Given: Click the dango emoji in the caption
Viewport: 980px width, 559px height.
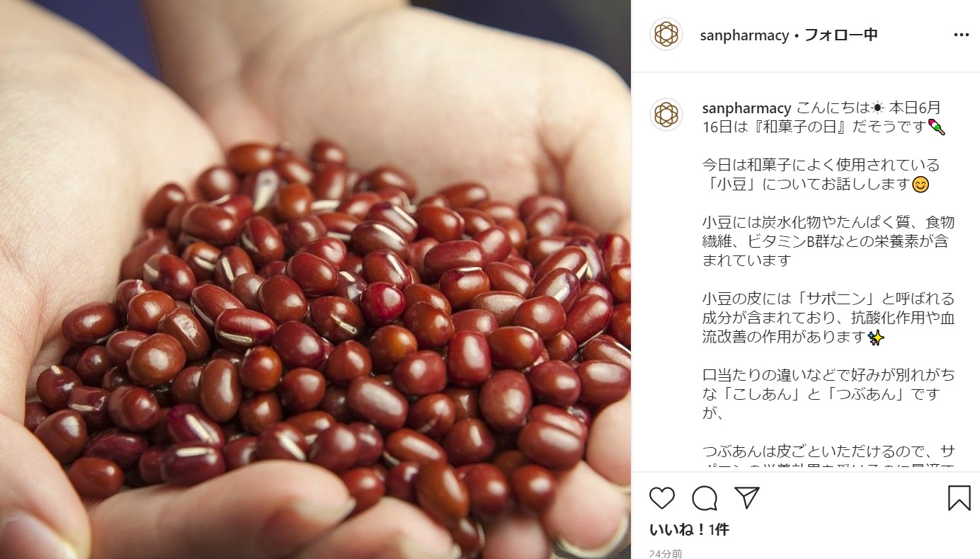Looking at the screenshot, I should click(x=937, y=127).
